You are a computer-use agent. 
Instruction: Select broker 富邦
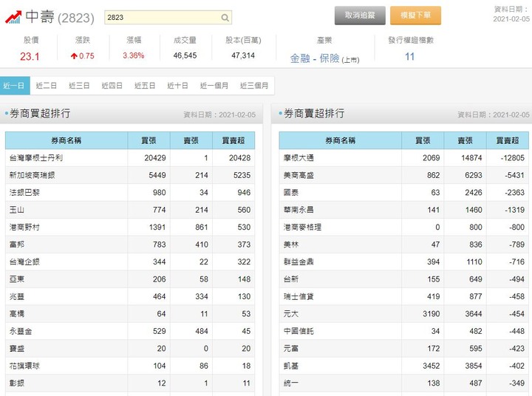(x=16, y=245)
